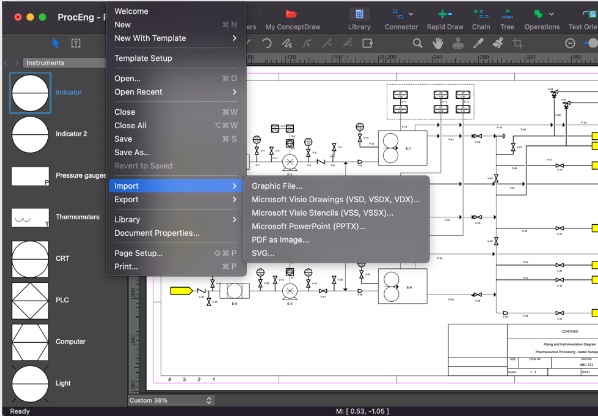Choose PDF as Image... import option
The image size is (598, 416).
pos(336,240)
